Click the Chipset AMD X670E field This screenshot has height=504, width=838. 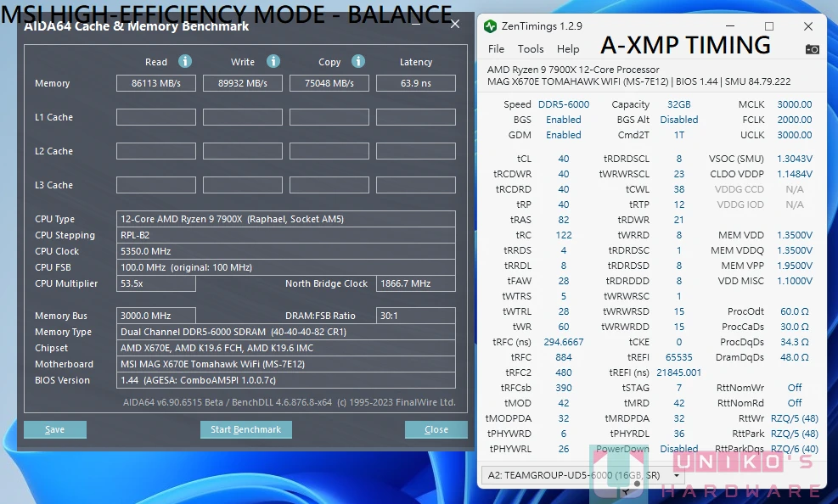[286, 348]
